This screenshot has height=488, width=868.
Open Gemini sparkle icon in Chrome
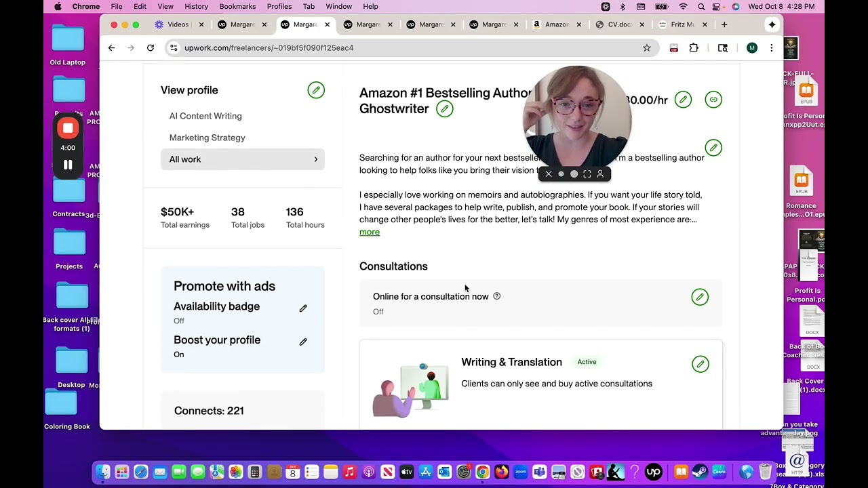click(772, 24)
